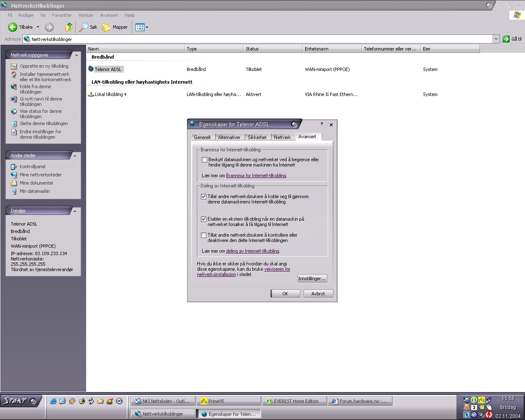Image resolution: width=525 pixels, height=420 pixels.
Task: Click green info tray icon
Action: (474, 400)
